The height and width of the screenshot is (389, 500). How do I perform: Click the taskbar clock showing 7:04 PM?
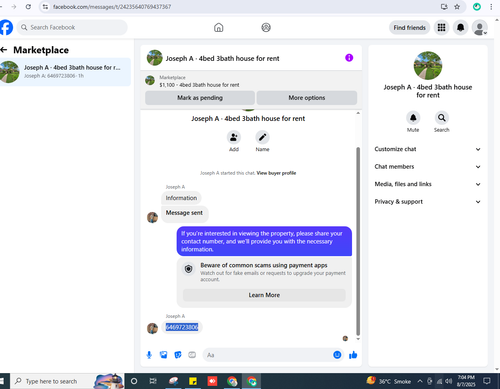point(466,381)
